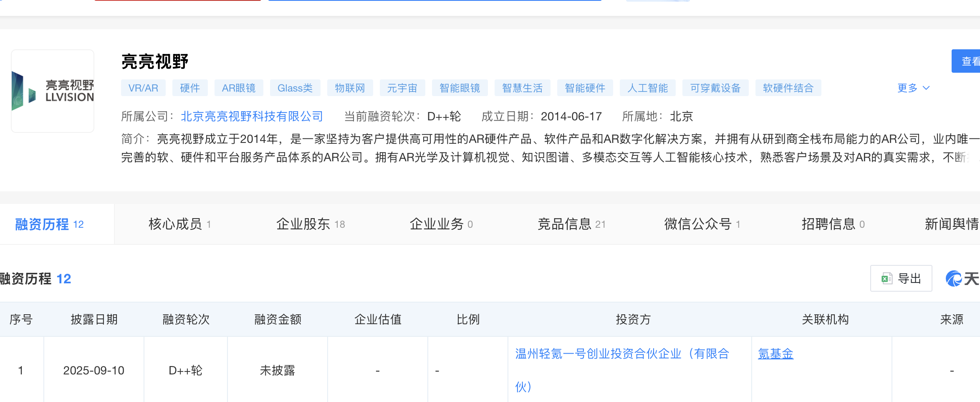Screen dimensions: 980x402
Task: Open the 北京亮亮视野科技有限公司 company link
Action: pyautogui.click(x=252, y=116)
